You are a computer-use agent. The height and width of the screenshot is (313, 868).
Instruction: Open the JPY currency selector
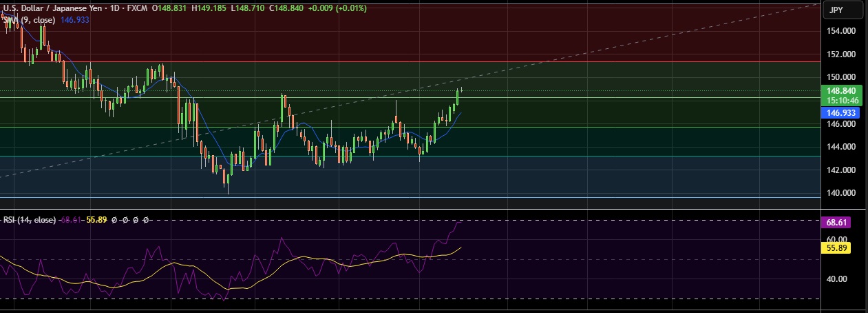point(836,10)
